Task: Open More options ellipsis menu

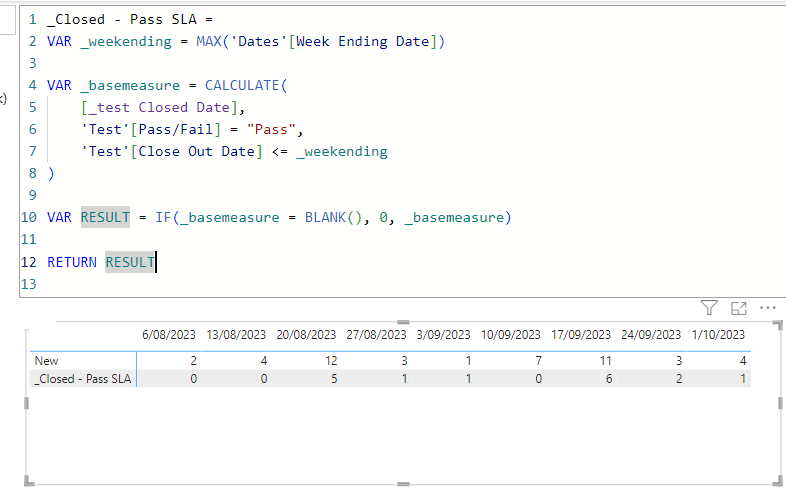Action: coord(767,307)
